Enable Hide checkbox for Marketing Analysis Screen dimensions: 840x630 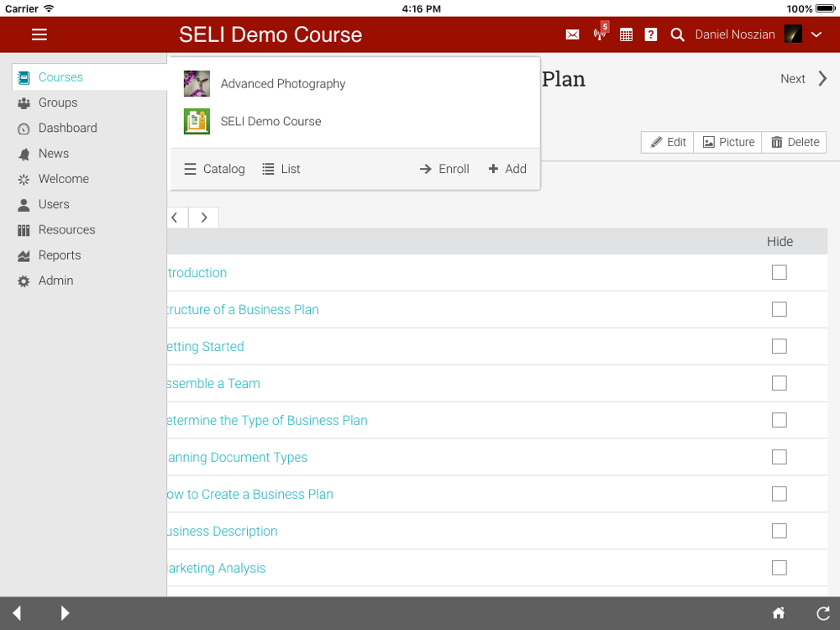[x=779, y=567]
